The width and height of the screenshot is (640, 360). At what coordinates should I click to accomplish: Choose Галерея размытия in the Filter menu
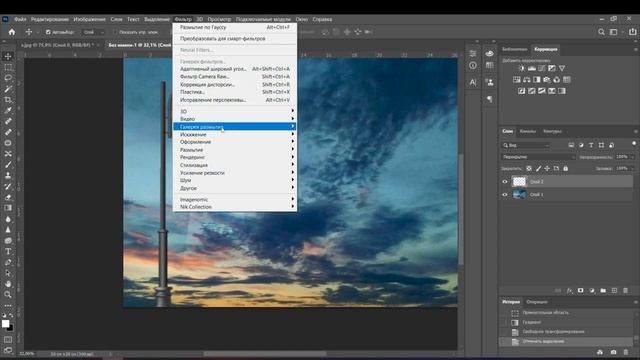pos(235,127)
